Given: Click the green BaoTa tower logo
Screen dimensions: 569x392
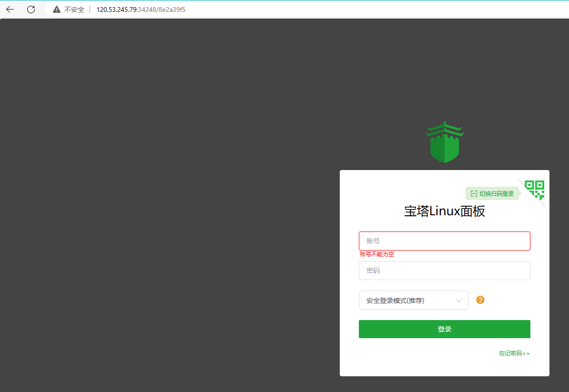Looking at the screenshot, I should pyautogui.click(x=445, y=142).
